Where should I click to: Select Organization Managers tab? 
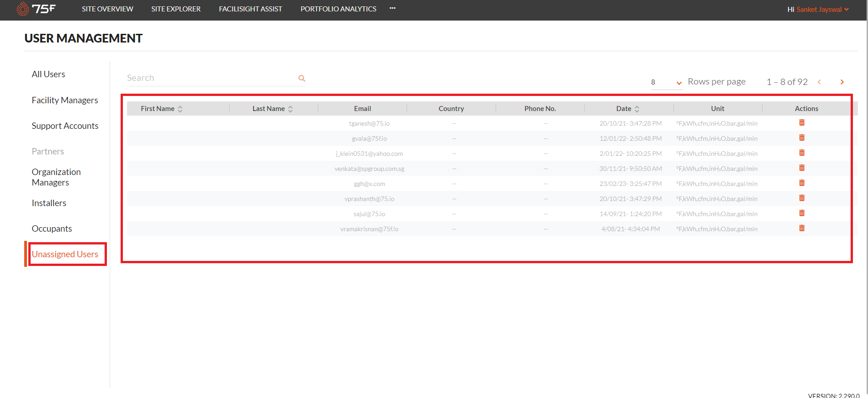(56, 177)
